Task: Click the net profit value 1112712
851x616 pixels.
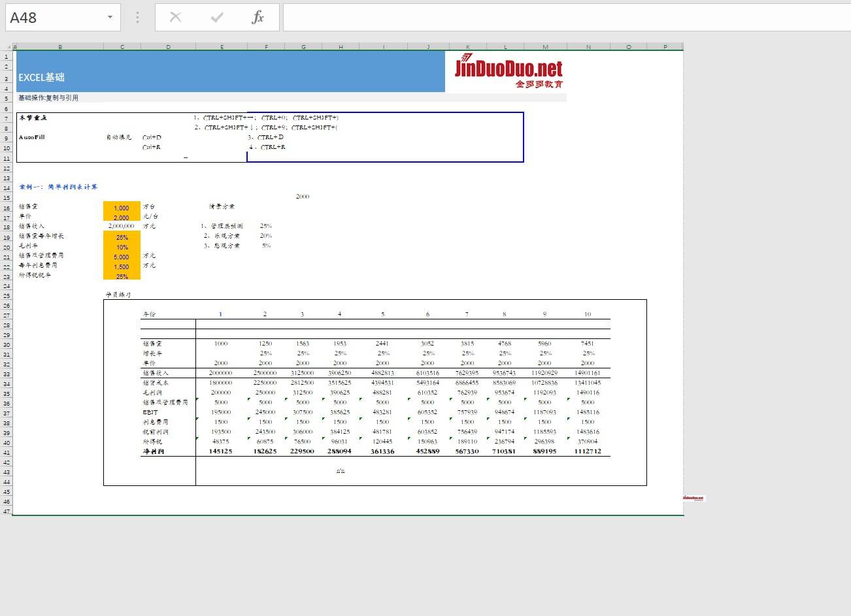Action: pos(588,451)
